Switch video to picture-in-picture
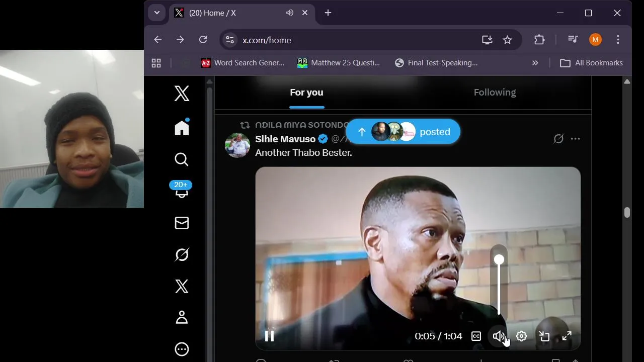 click(544, 336)
